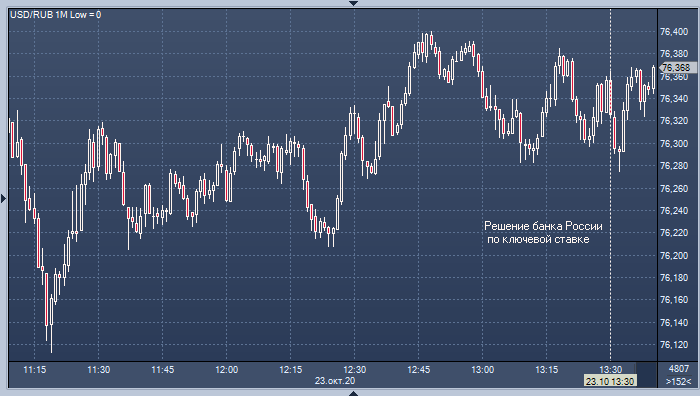700x396 pixels.
Task: Expand the left side panel arrow
Action: 4,198
